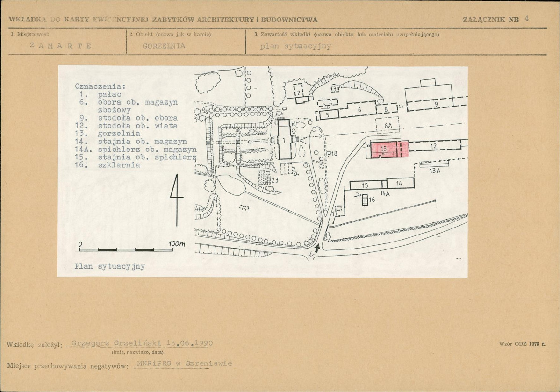Select the palace building numbered 1 on the map
Screen dimensions: 560x392
tap(285, 140)
